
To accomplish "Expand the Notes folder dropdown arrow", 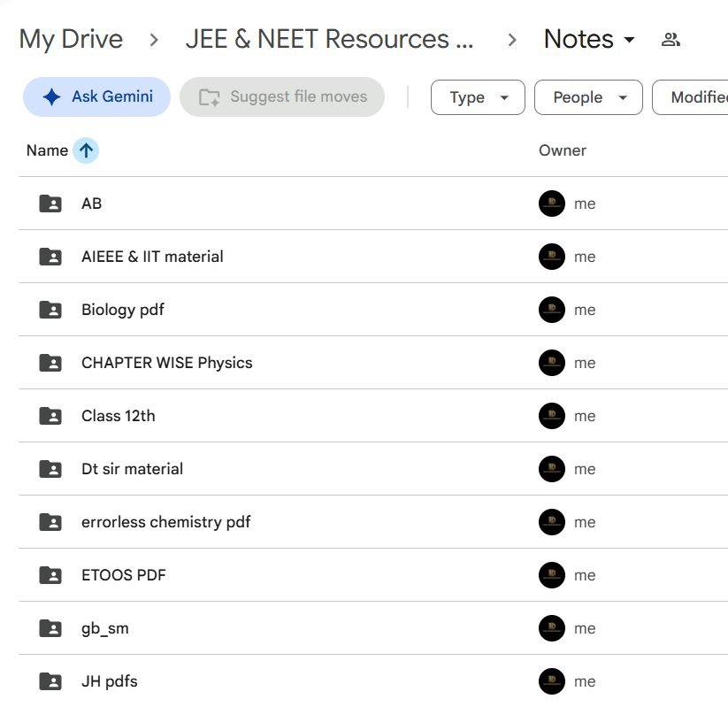I will (629, 40).
